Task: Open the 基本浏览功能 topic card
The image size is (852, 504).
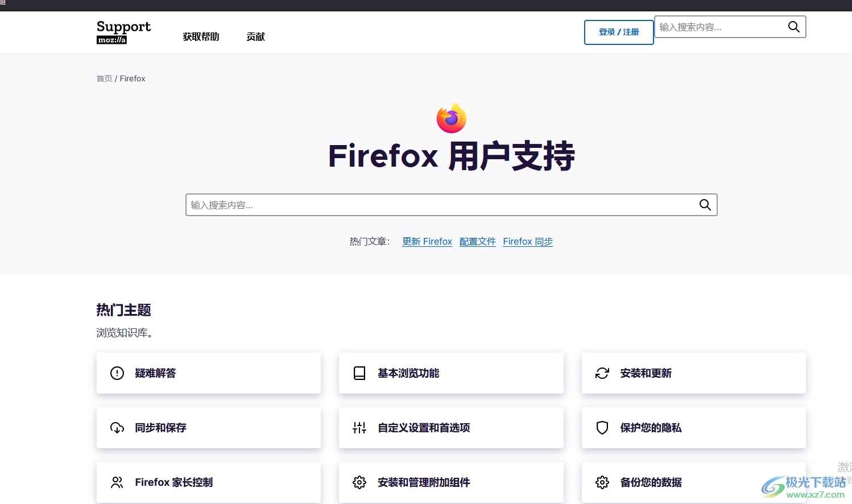Action: click(x=451, y=373)
